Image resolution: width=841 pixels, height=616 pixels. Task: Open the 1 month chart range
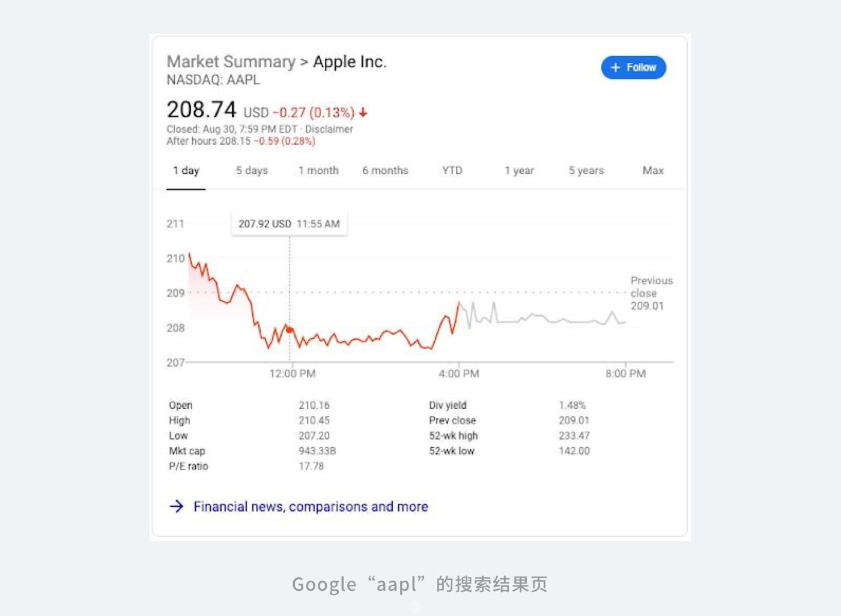click(318, 171)
